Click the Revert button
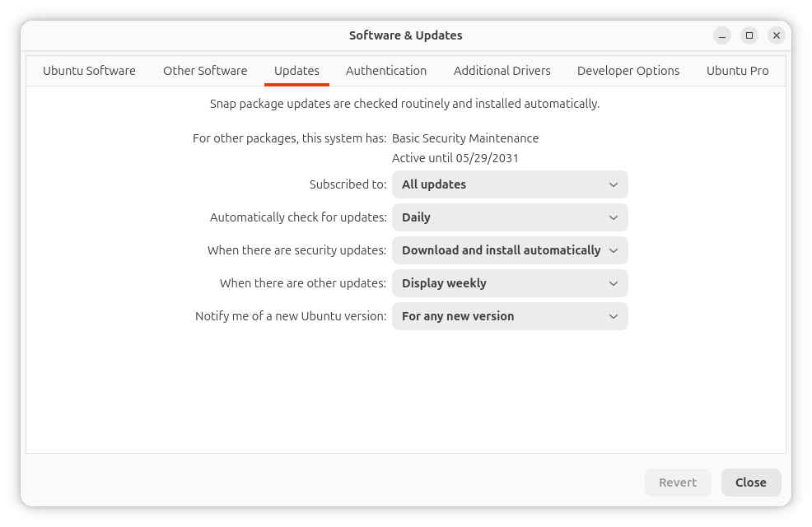Viewport: 812px width, 527px height. [678, 483]
